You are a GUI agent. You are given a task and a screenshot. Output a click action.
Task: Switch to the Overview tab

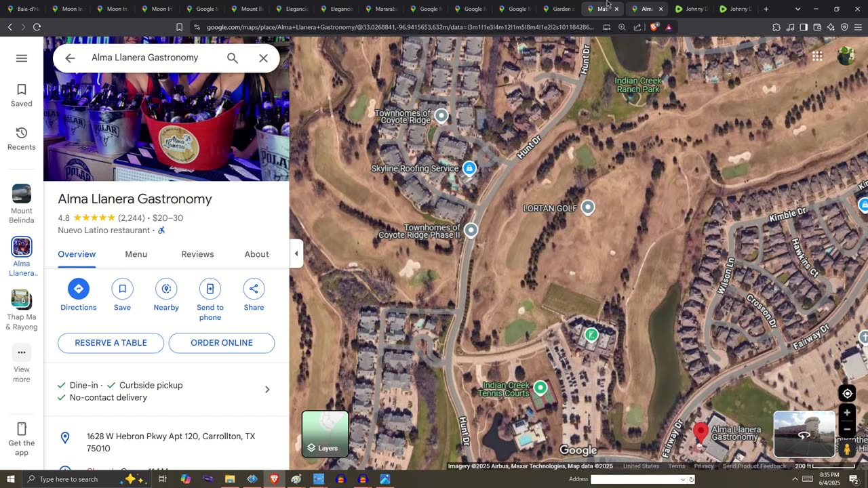(77, 254)
